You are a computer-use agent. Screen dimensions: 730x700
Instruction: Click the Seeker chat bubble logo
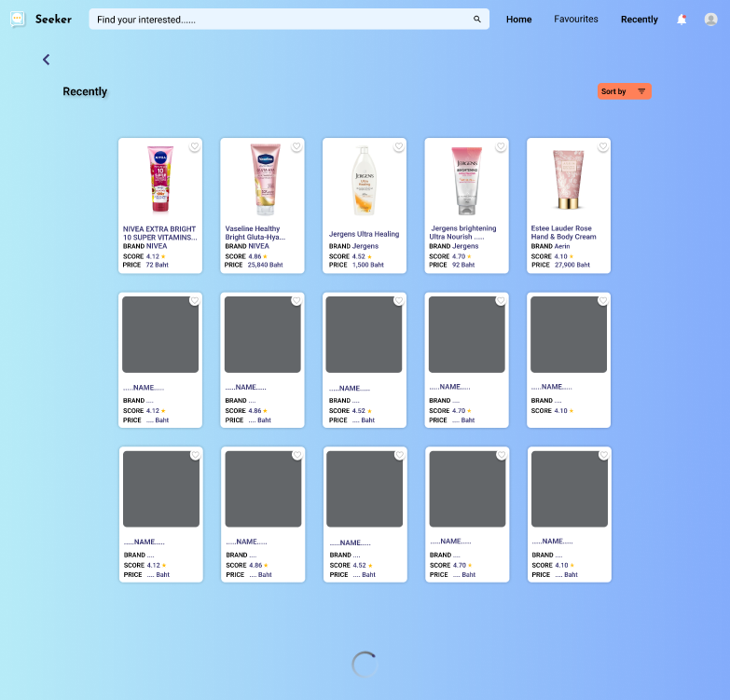(x=18, y=20)
